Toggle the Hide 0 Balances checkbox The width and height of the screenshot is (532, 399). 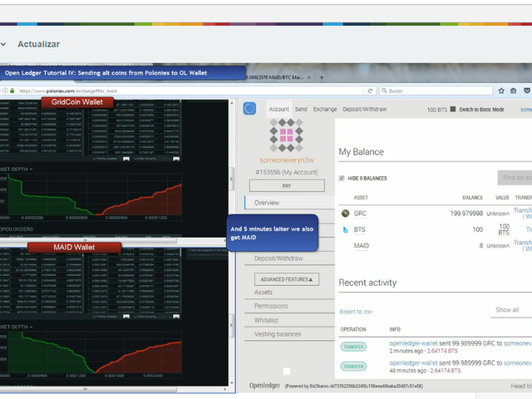[x=342, y=178]
